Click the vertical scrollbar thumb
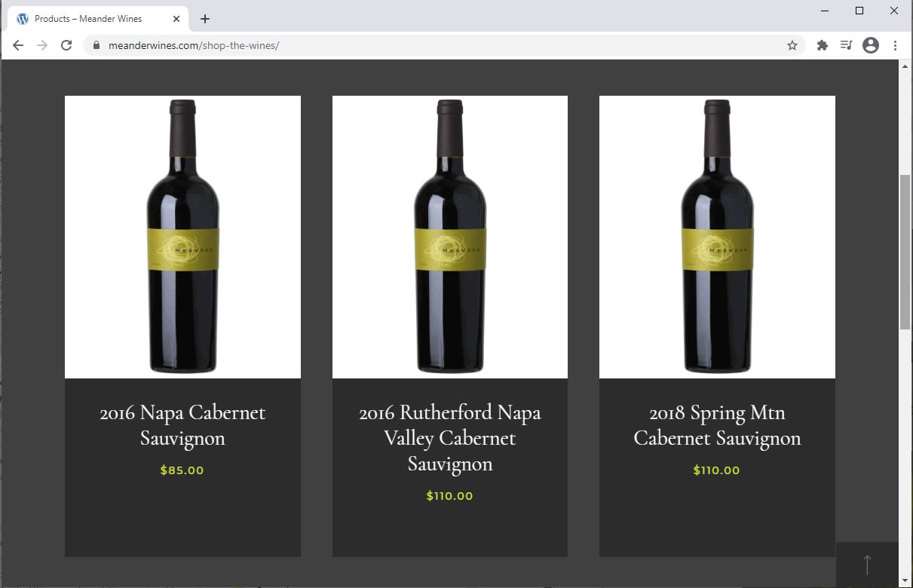Screen dimensions: 913x588 pyautogui.click(x=905, y=251)
